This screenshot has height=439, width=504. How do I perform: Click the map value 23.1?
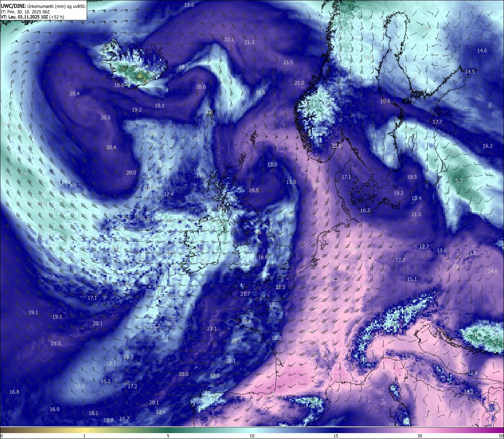pyautogui.click(x=212, y=328)
